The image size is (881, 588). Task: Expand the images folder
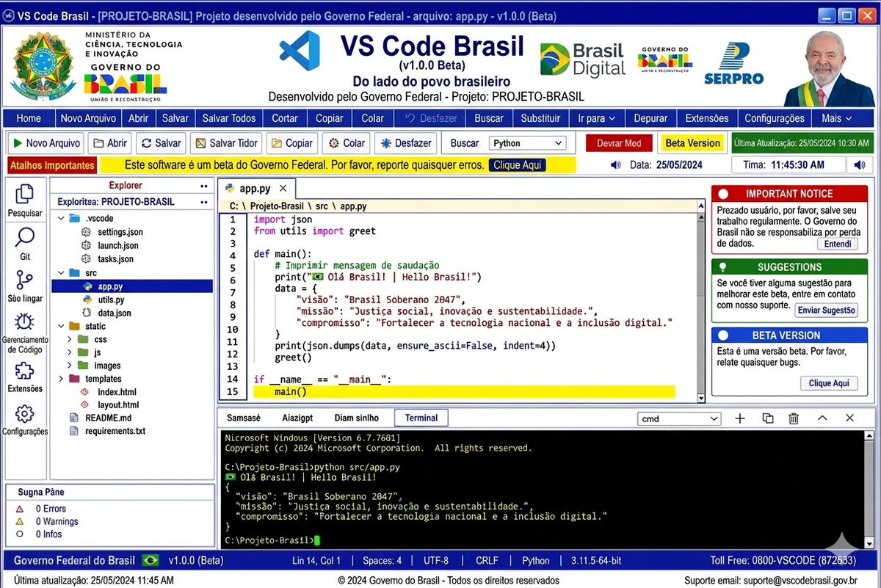click(69, 366)
